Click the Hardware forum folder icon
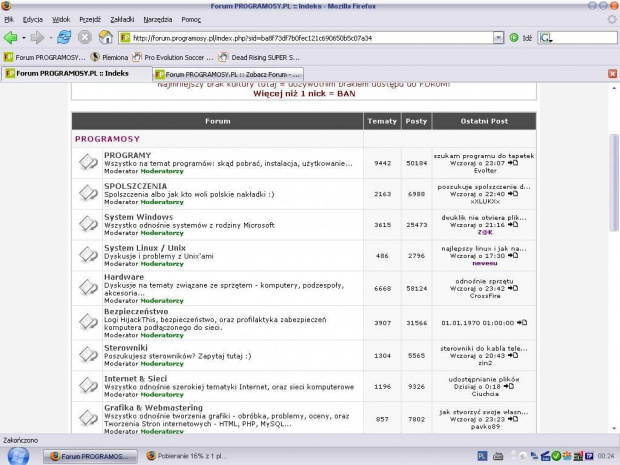 point(88,283)
